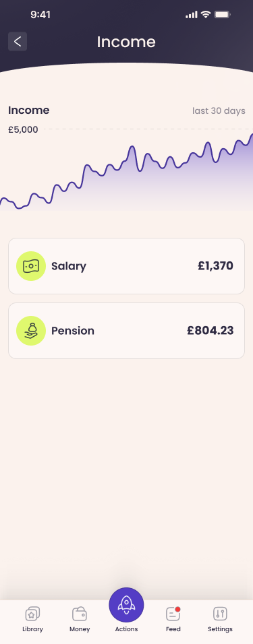Image resolution: width=253 pixels, height=644 pixels.
Task: Tap the back arrow button
Action: coord(18,42)
